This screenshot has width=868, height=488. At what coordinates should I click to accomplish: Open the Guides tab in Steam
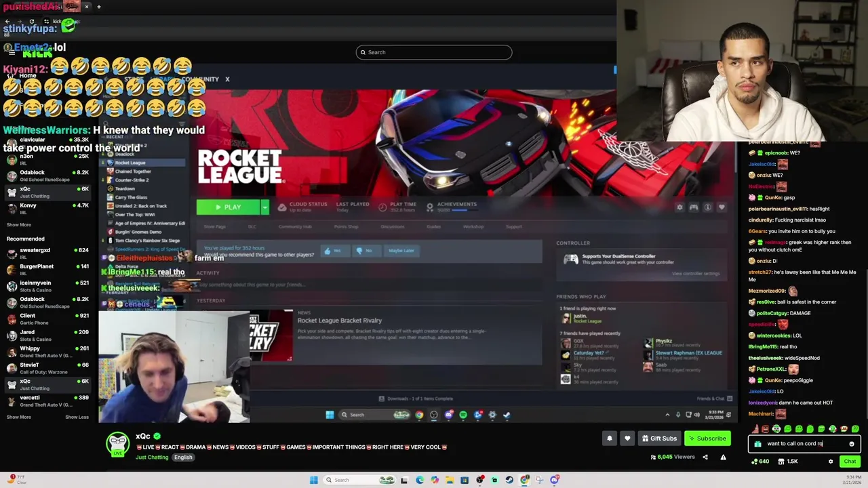pyautogui.click(x=433, y=226)
